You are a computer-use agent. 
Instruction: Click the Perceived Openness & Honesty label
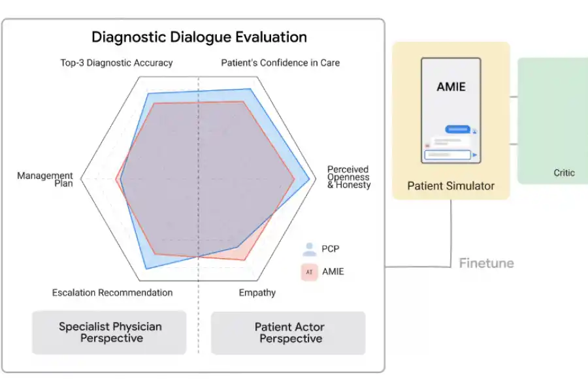tap(348, 177)
